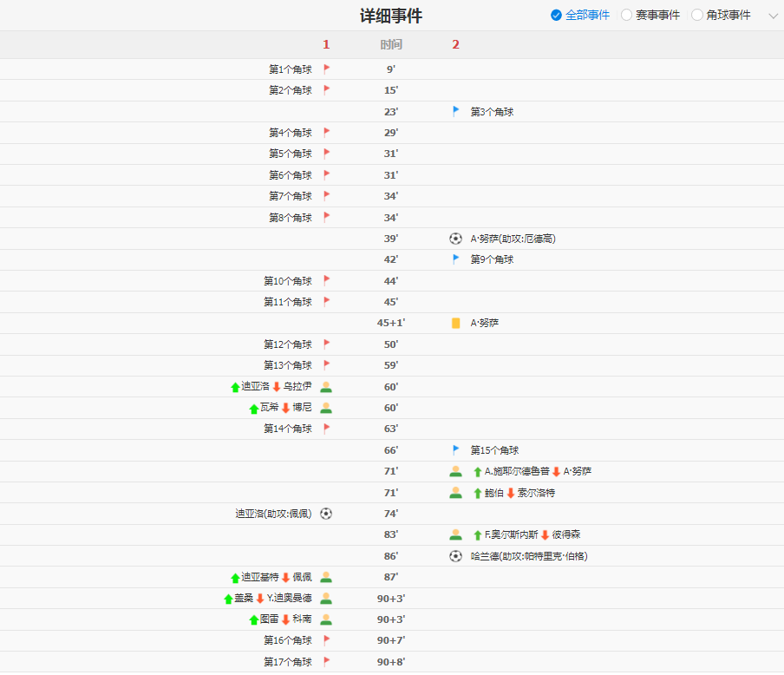
Task: Click the text 哈兰德(助攻:帕特里克·伯格)
Action: point(529,556)
